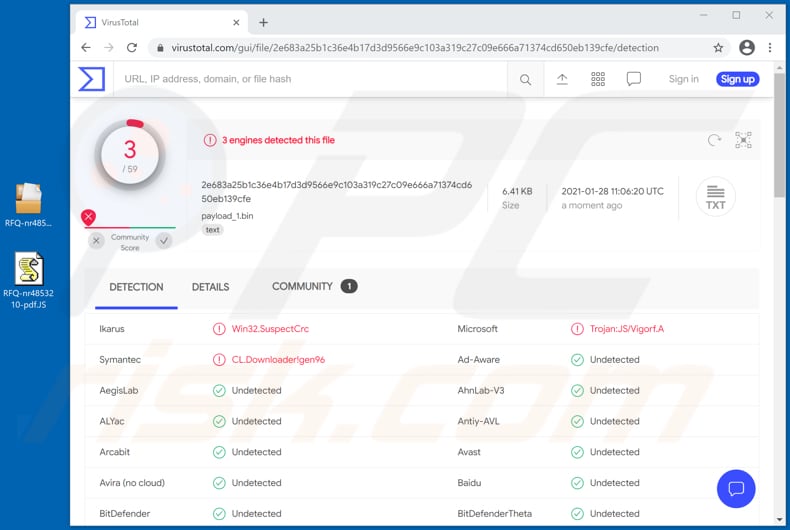This screenshot has height=530, width=790.
Task: Select the RFQ-nr4853210-pdf.JS desktop file
Action: tap(28, 280)
